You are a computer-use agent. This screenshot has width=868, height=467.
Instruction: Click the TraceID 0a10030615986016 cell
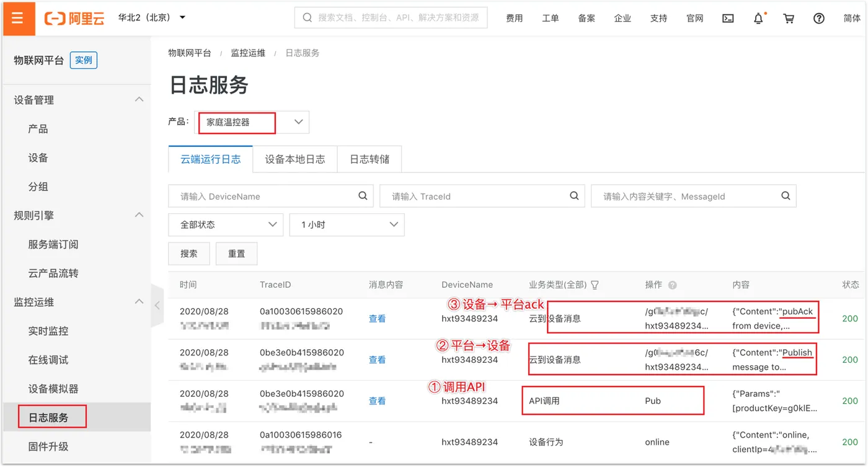301,435
